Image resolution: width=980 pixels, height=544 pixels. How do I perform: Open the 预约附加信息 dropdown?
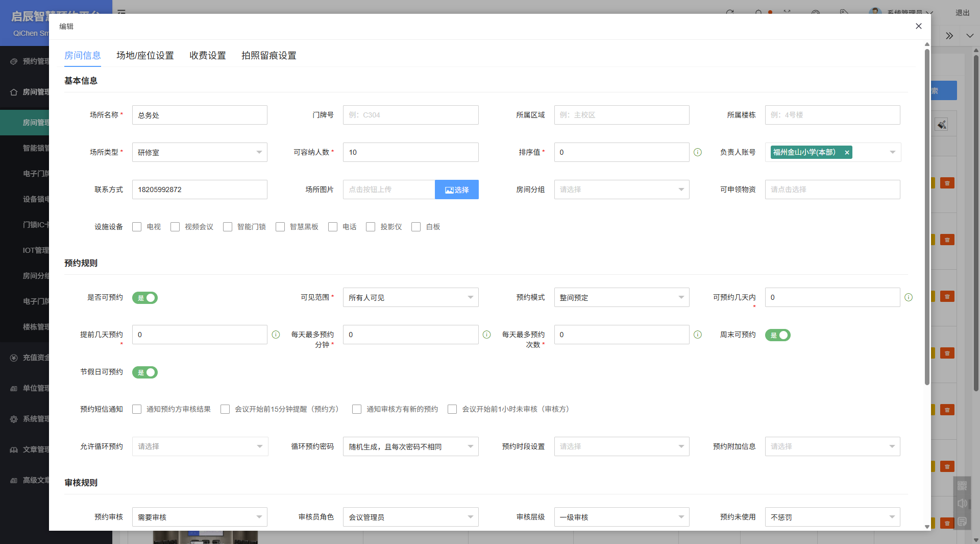coord(832,446)
